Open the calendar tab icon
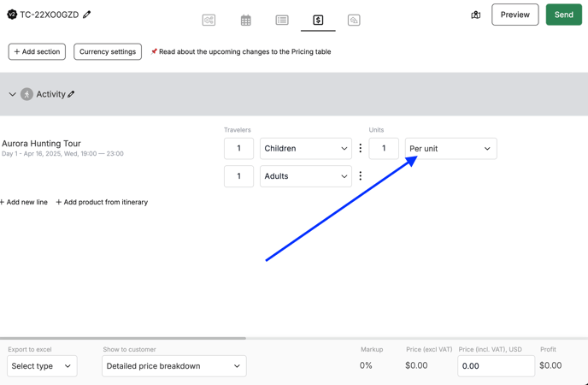Viewport: 588px width, 385px height. (x=245, y=20)
